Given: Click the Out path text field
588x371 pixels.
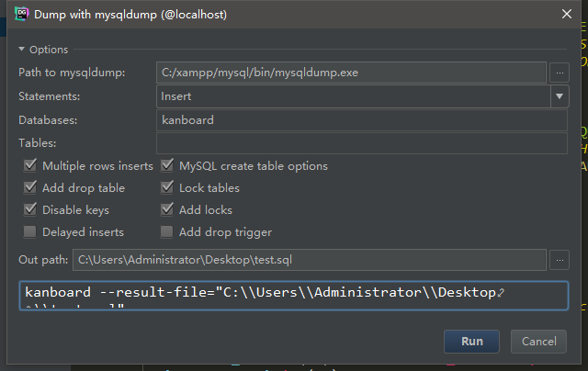Looking at the screenshot, I should coord(310,260).
